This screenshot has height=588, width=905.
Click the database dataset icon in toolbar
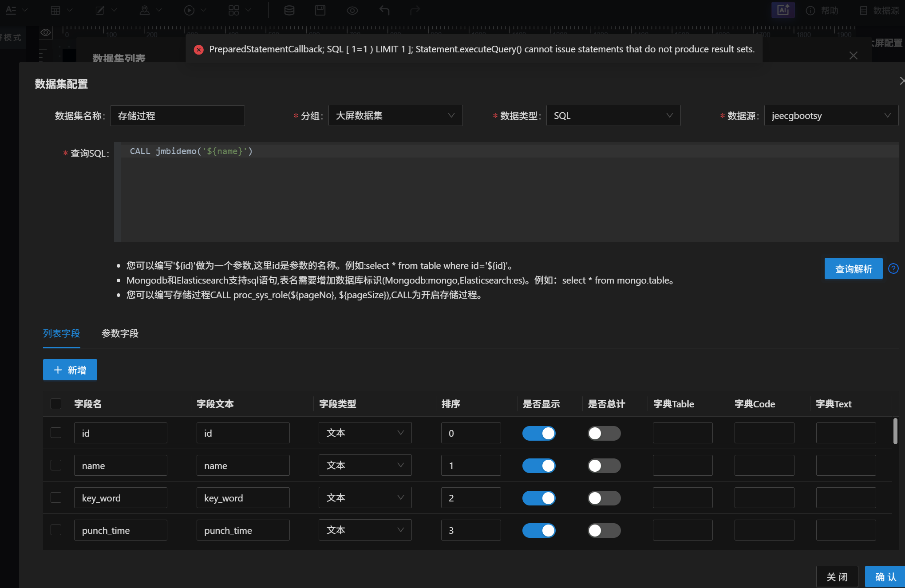coord(289,10)
